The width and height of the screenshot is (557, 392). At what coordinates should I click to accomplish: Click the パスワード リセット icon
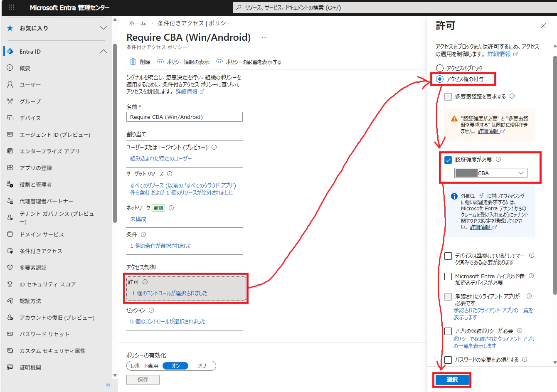(10, 334)
